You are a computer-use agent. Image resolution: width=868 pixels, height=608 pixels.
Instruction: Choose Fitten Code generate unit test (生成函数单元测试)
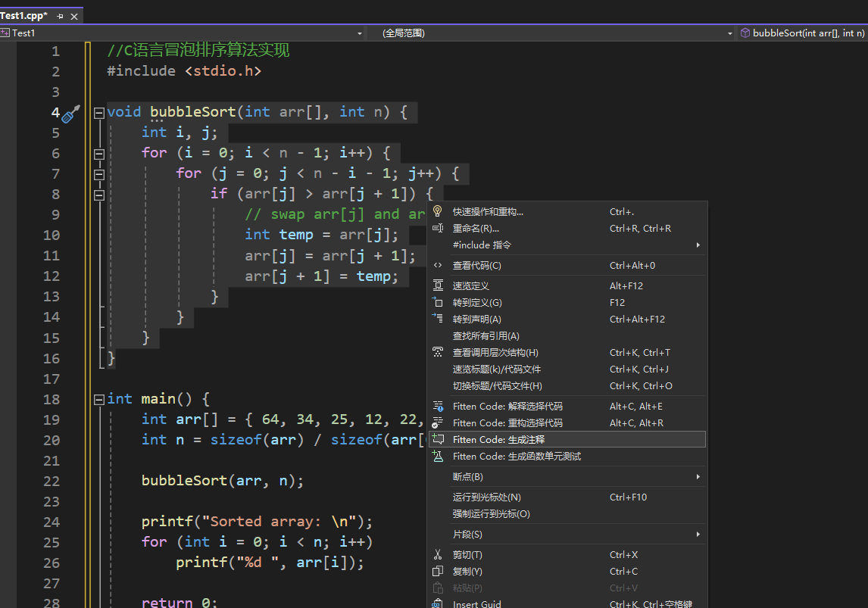tap(517, 457)
